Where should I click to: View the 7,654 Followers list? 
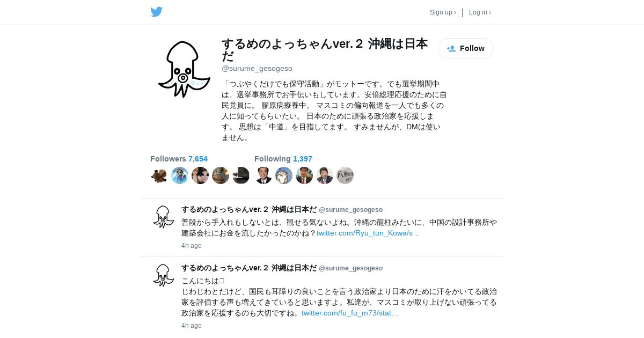179,159
